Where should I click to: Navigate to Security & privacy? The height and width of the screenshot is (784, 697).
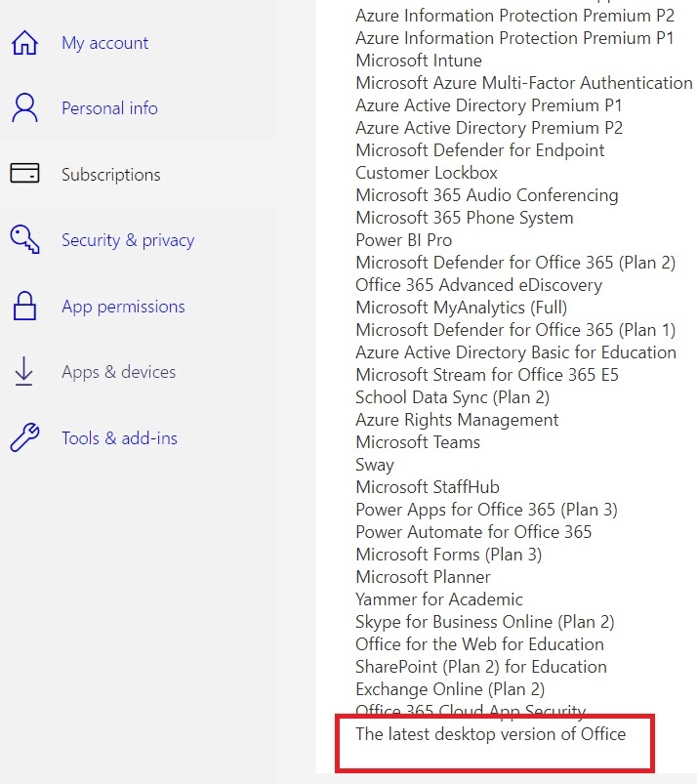pyautogui.click(x=128, y=240)
